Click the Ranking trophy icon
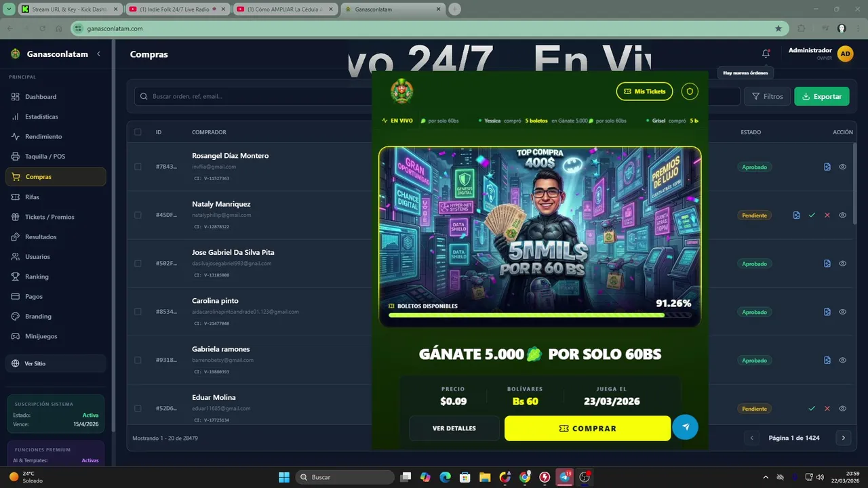Screen dimensions: 868x488 pyautogui.click(x=16, y=277)
